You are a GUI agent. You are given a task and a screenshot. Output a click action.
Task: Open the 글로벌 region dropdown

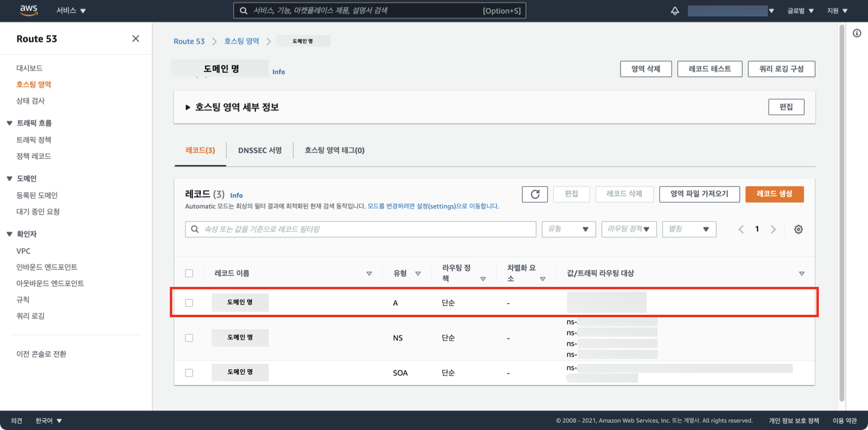coord(800,11)
